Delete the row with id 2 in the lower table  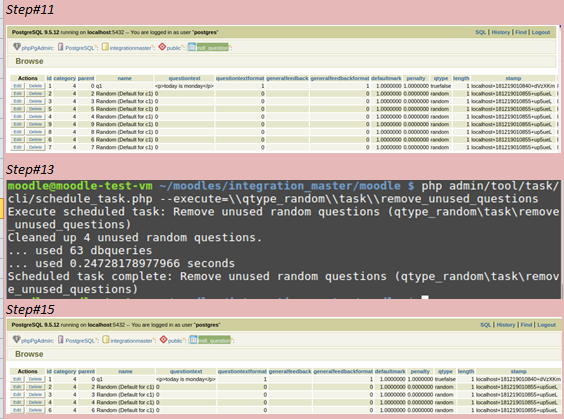35,387
